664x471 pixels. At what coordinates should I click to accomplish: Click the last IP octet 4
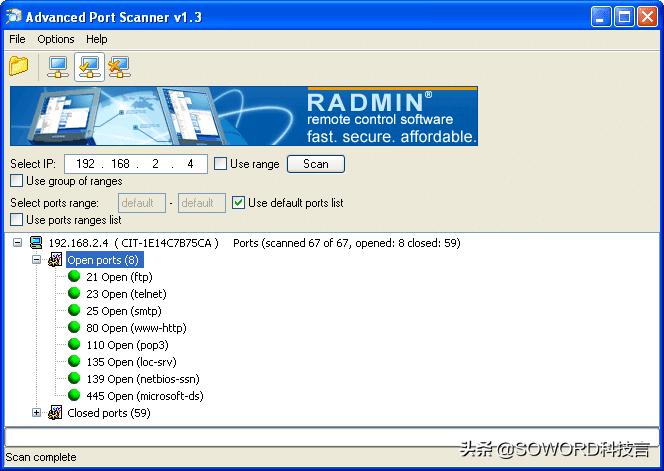coord(190,164)
